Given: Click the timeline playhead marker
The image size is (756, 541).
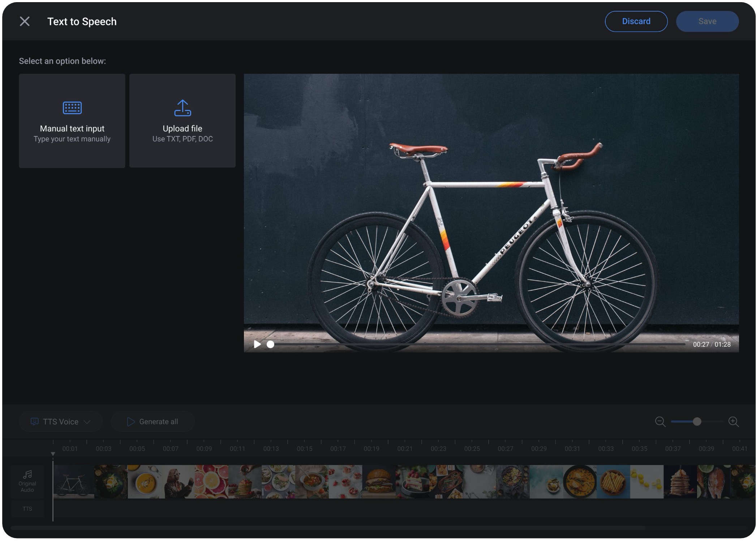Looking at the screenshot, I should (53, 454).
